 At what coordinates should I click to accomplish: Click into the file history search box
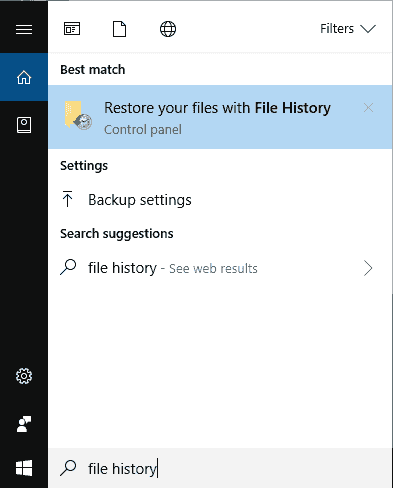pyautogui.click(x=220, y=468)
